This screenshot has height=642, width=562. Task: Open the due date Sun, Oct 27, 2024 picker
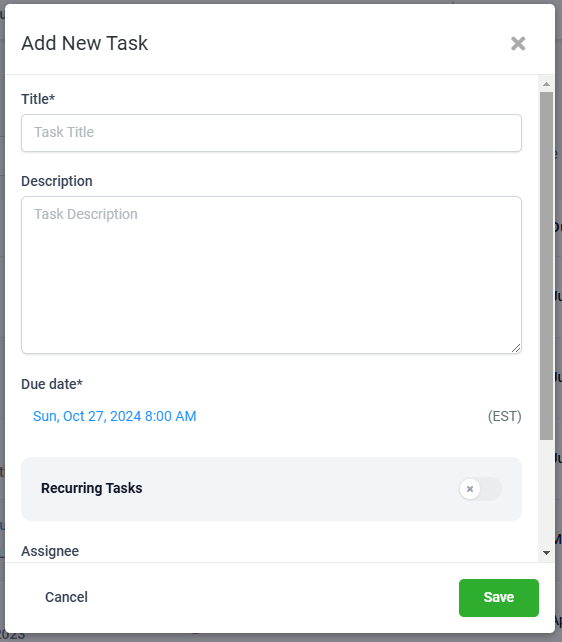(115, 416)
